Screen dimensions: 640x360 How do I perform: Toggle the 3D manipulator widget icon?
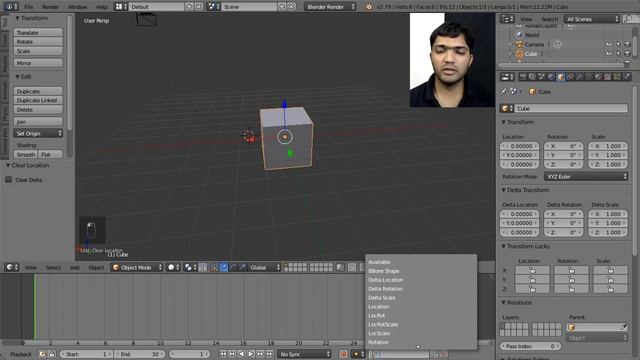tap(214, 267)
